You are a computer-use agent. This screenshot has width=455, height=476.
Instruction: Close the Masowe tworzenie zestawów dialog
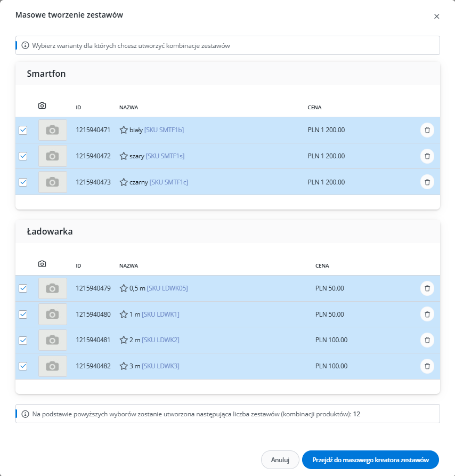coord(436,17)
